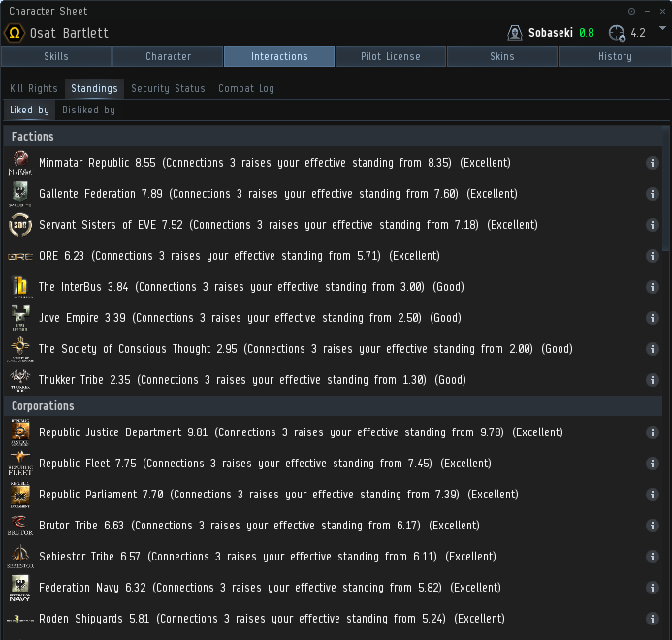Switch to the Character tab
This screenshot has height=640, width=672.
click(168, 56)
